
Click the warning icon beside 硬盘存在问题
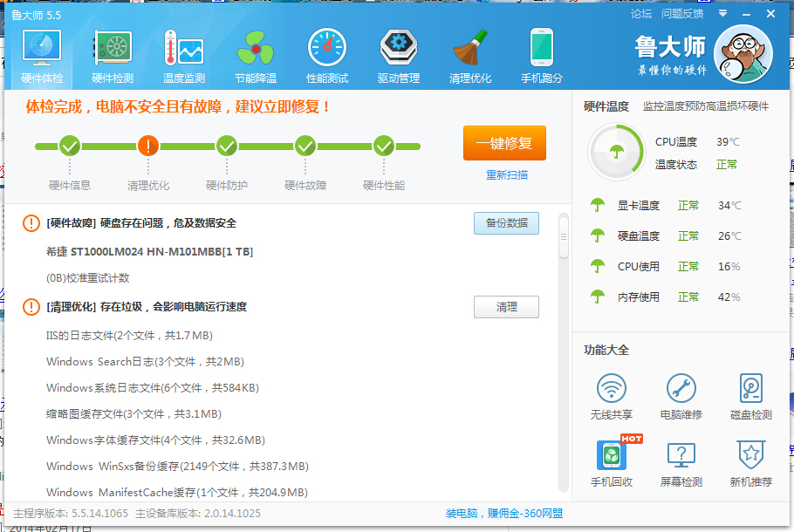point(31,222)
